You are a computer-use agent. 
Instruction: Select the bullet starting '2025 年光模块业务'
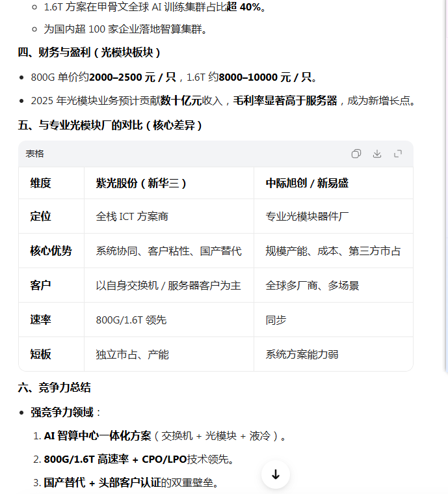[x=223, y=100]
